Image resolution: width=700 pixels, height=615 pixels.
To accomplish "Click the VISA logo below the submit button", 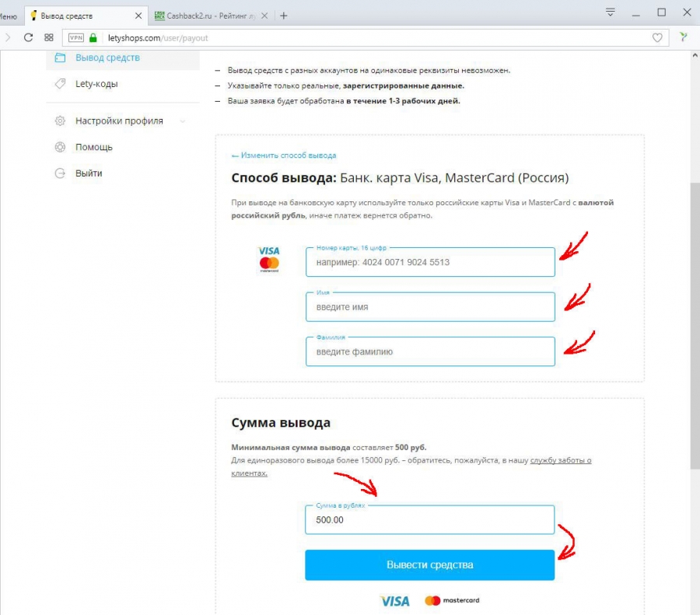I will tap(394, 601).
